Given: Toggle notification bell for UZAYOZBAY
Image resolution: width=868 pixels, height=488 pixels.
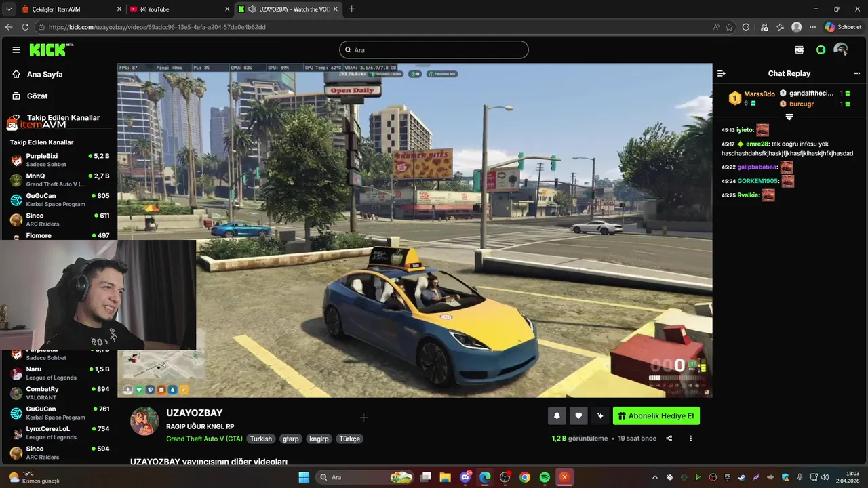Looking at the screenshot, I should [x=557, y=416].
